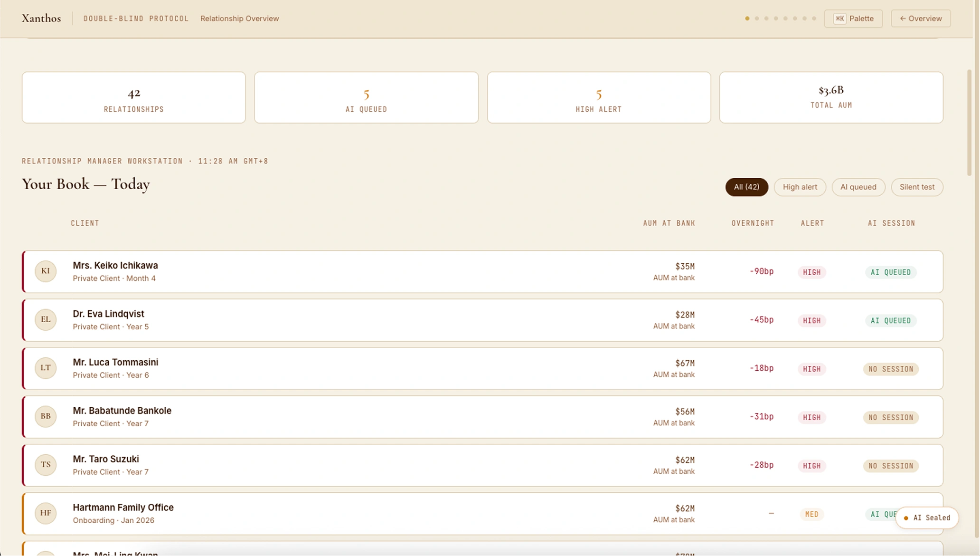980x556 pixels.
Task: Click the LT avatar for Luca Tommasini
Action: coord(46,368)
